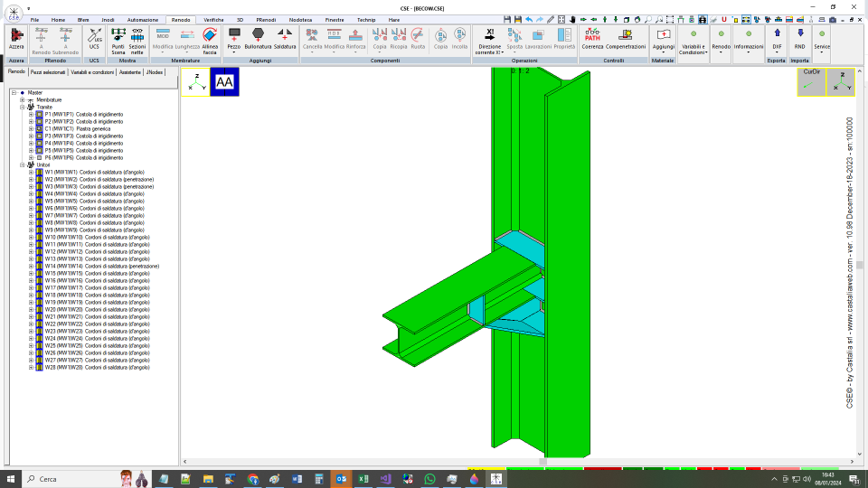Toggle checkbox for P1 Costola di irrigidimento
Screen dimensions: 868x488
coord(39,115)
